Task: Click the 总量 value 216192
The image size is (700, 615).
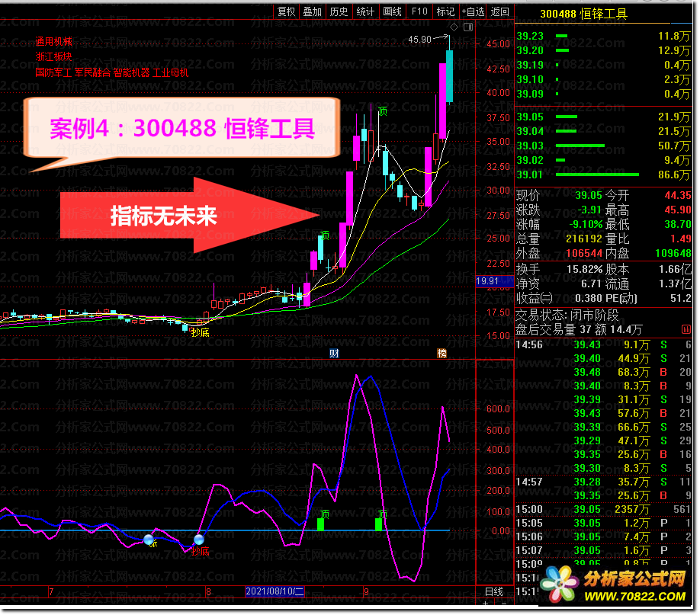Action: 584,239
